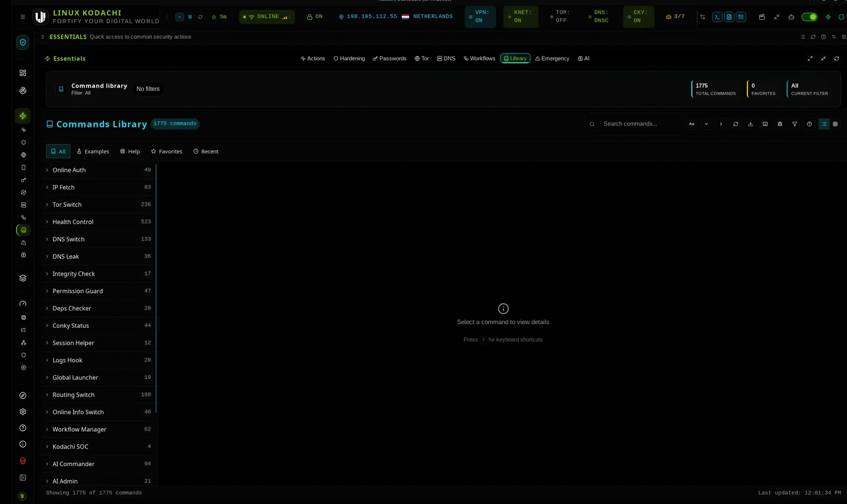Toggle the KNET: ON status button
The image size is (847, 504).
point(520,17)
